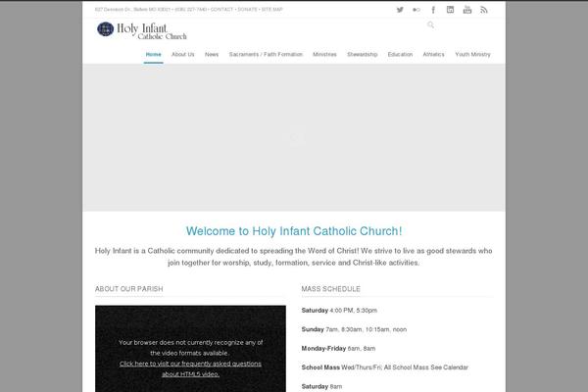Follow the CONTACT link in top bar
This screenshot has height=392, width=588.
tap(221, 10)
